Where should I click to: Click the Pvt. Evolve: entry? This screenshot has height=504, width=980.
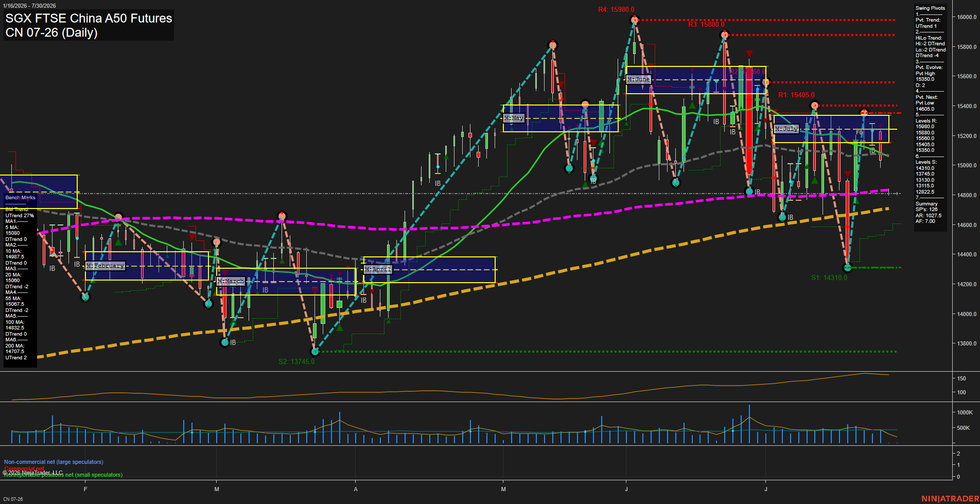click(929, 67)
